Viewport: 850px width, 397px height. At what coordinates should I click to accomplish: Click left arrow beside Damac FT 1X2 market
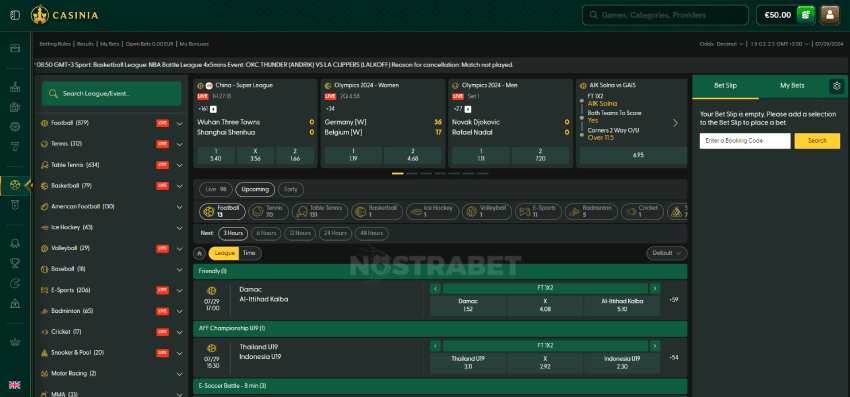(x=435, y=289)
